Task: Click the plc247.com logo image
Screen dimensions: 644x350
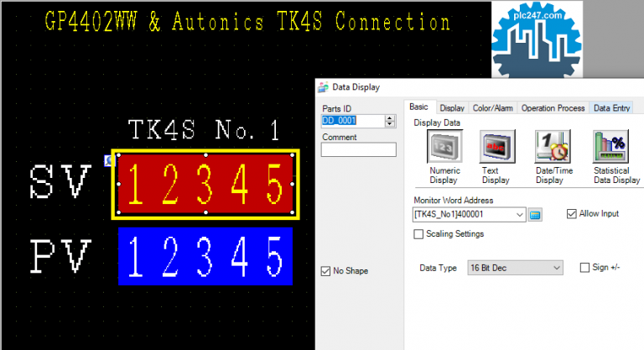Action: click(x=537, y=39)
